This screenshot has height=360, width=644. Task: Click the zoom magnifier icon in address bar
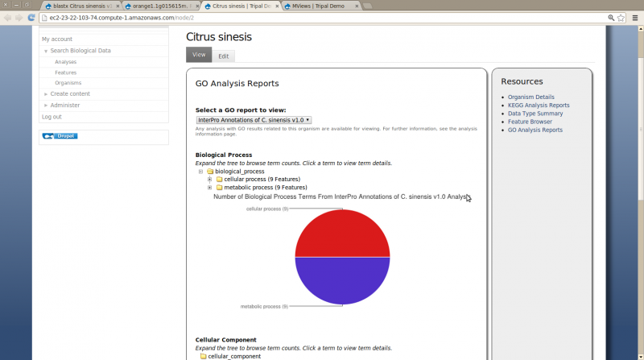pos(611,18)
